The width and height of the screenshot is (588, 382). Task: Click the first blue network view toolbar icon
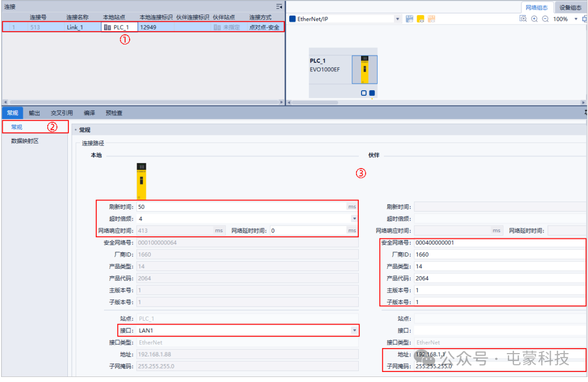tap(409, 19)
